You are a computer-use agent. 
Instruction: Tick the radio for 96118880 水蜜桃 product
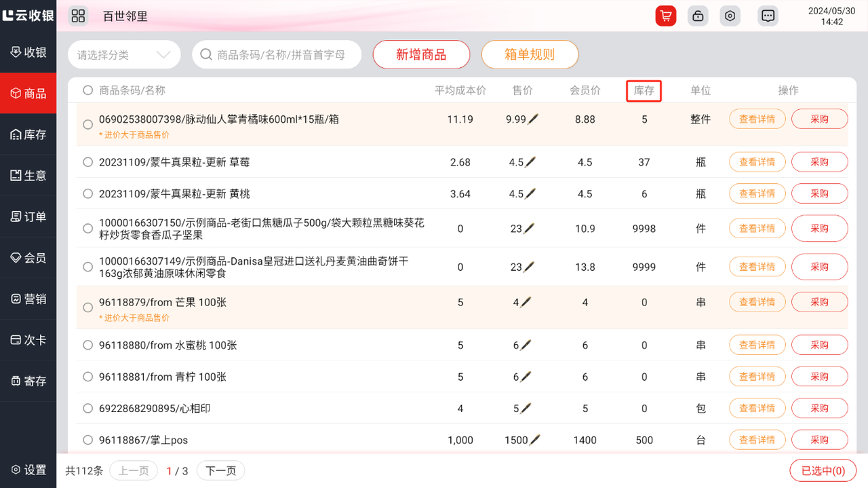[87, 345]
